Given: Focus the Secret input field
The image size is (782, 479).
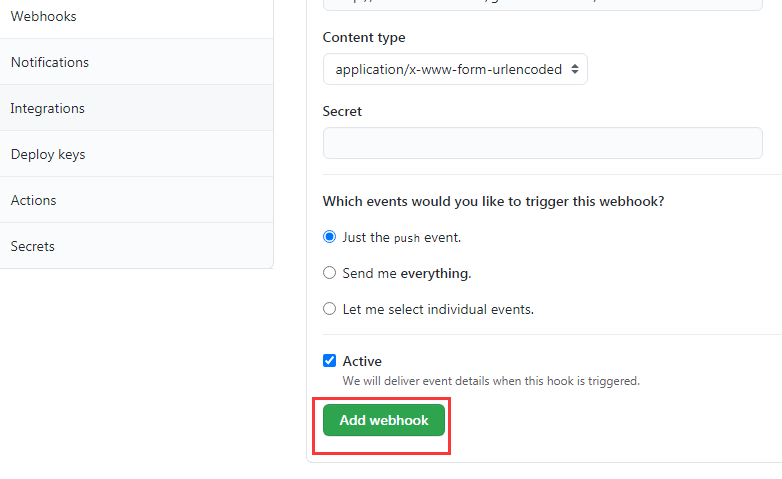Looking at the screenshot, I should [542, 143].
